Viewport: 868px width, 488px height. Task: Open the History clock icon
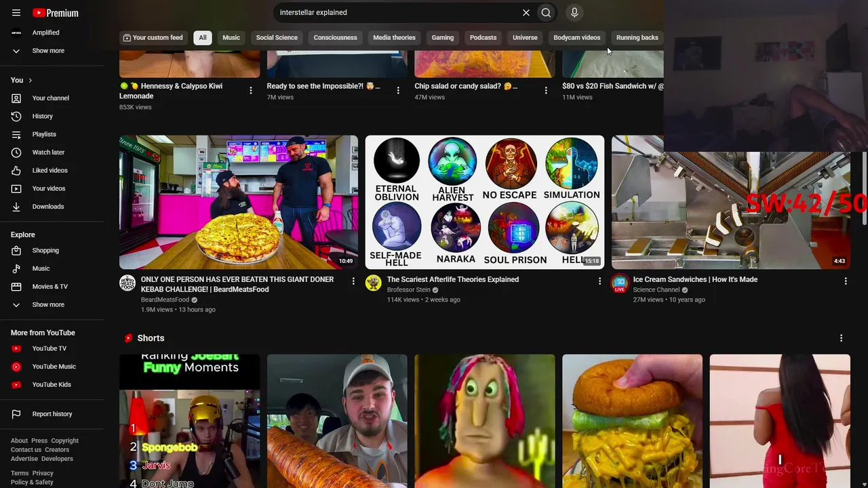click(x=16, y=117)
